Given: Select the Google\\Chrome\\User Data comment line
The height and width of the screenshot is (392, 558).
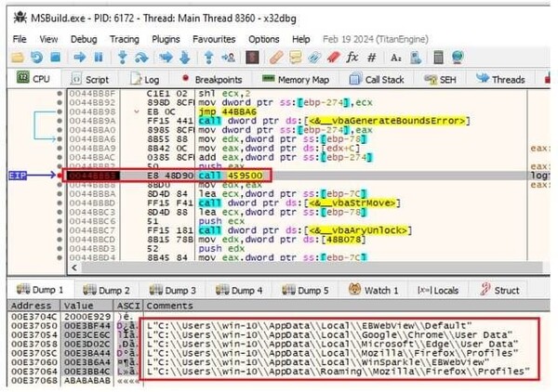Looking at the screenshot, I should click(329, 334).
